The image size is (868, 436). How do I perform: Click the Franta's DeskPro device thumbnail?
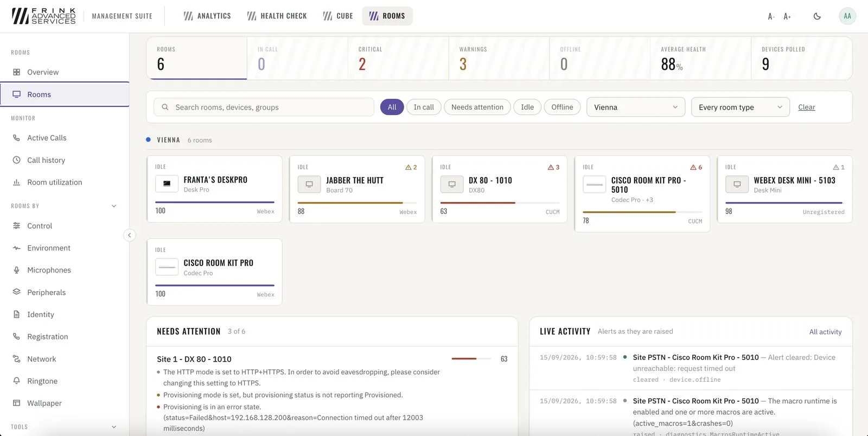click(167, 184)
